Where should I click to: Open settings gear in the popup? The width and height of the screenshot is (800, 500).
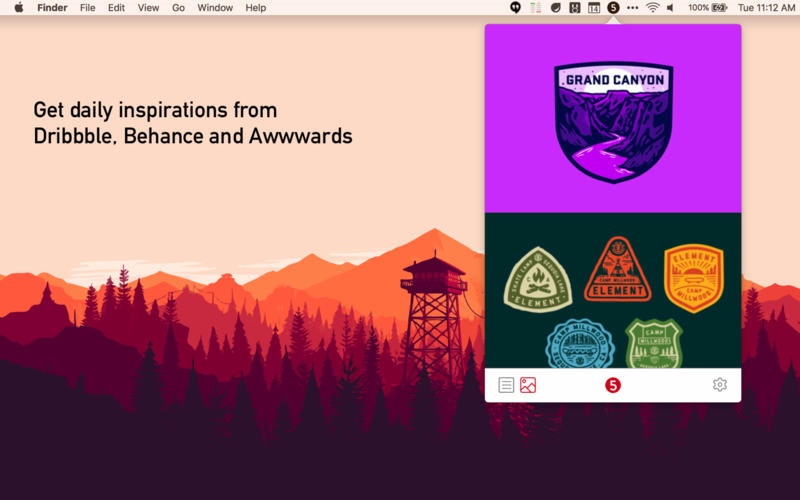(719, 384)
